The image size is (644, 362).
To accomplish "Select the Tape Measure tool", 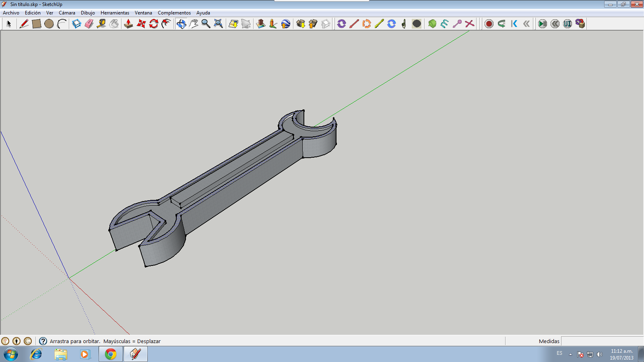I will (x=101, y=24).
